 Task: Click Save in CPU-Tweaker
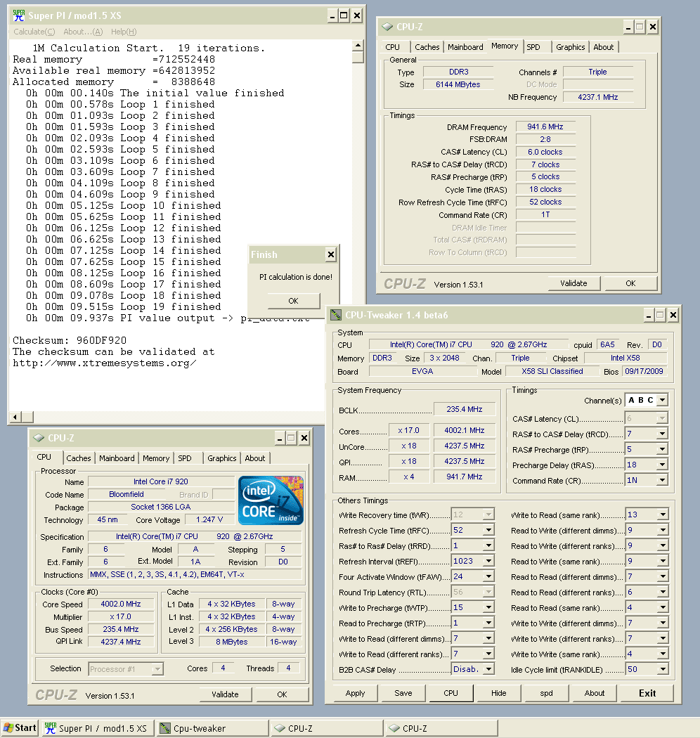[403, 693]
